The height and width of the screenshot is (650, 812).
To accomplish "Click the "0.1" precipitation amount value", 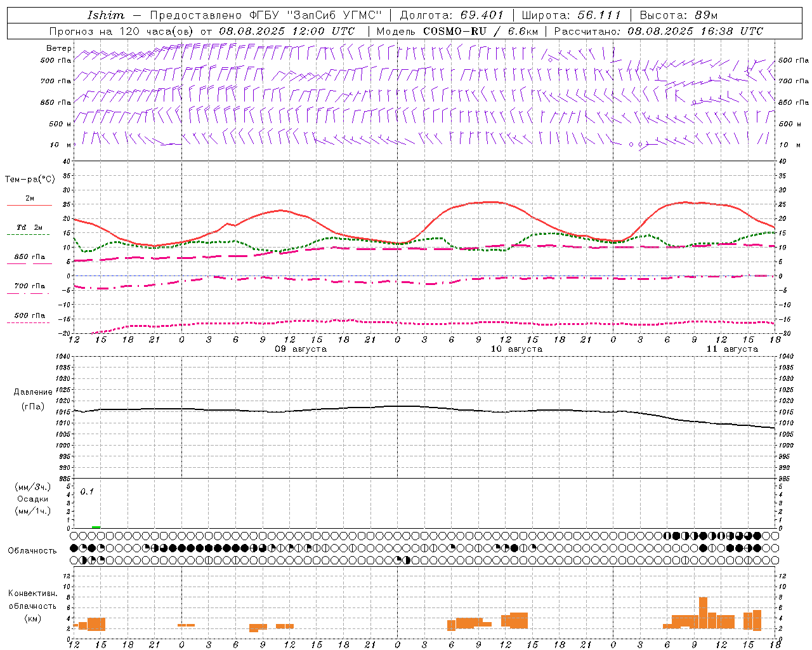I will click(87, 492).
